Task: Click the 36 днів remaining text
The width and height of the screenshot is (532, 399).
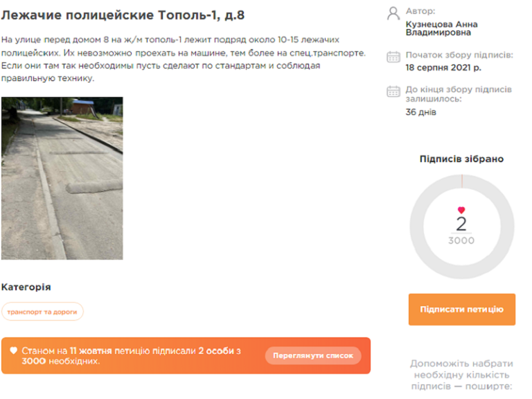Action: [420, 112]
